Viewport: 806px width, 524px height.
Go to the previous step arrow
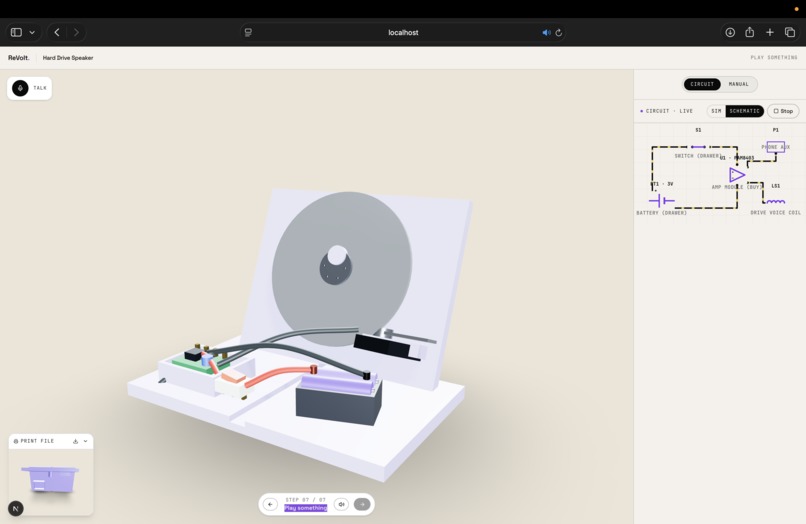coord(270,504)
